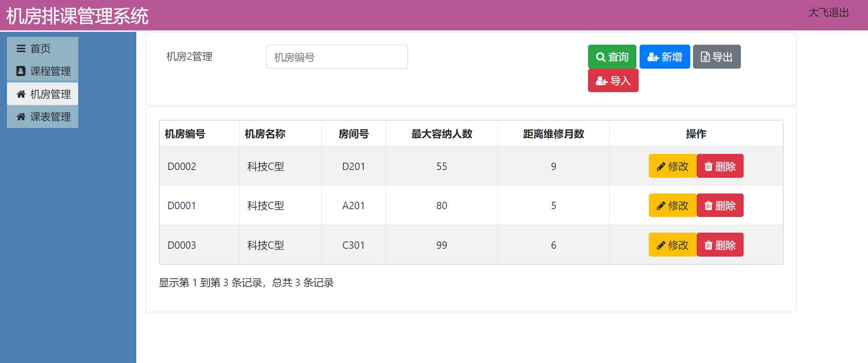Click the green 查询 search button
The image size is (868, 363).
pyautogui.click(x=612, y=57)
